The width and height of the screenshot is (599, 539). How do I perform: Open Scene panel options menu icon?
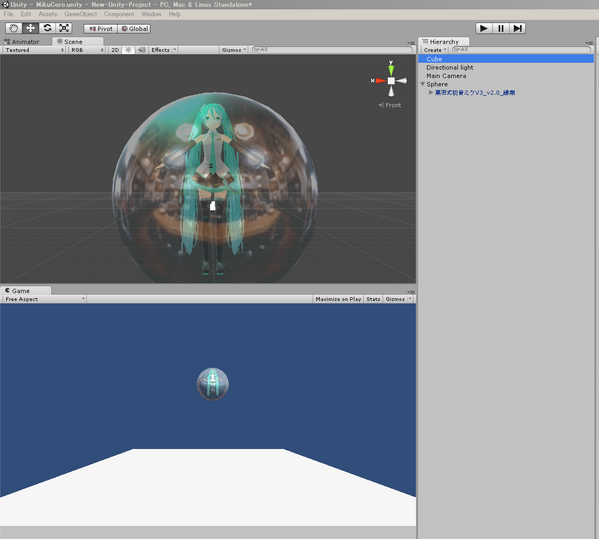[411, 43]
